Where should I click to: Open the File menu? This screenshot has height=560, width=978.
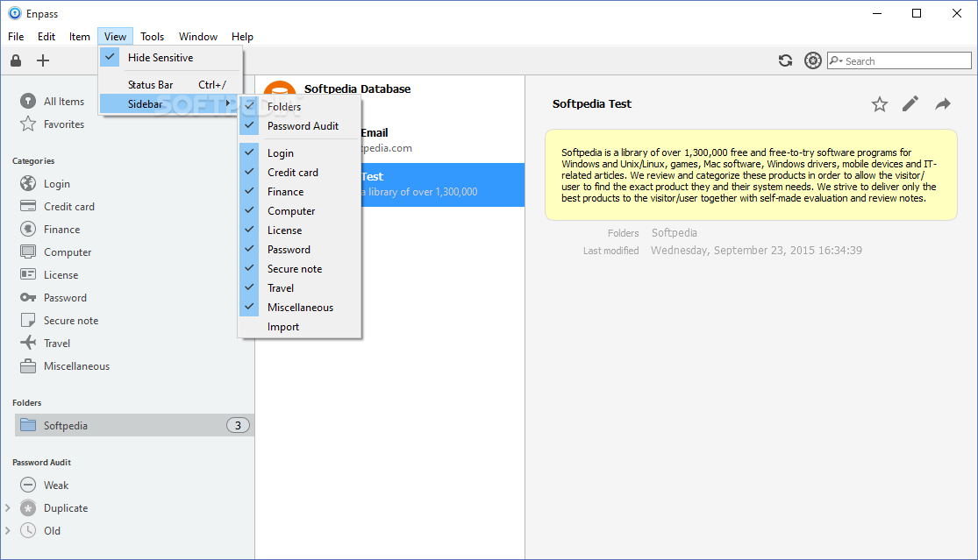pyautogui.click(x=16, y=36)
